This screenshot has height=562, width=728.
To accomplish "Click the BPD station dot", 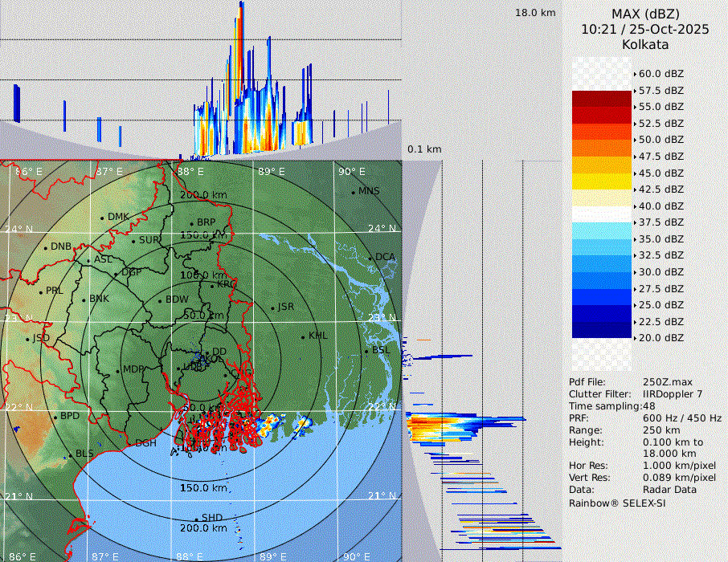I will 55,417.
